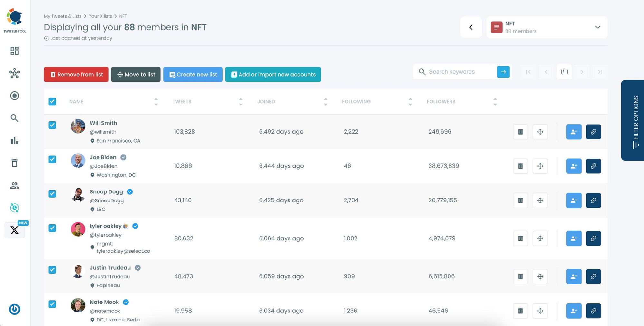Uncheck Justin Trudeau's row checkbox
644x326 pixels.
click(x=52, y=270)
